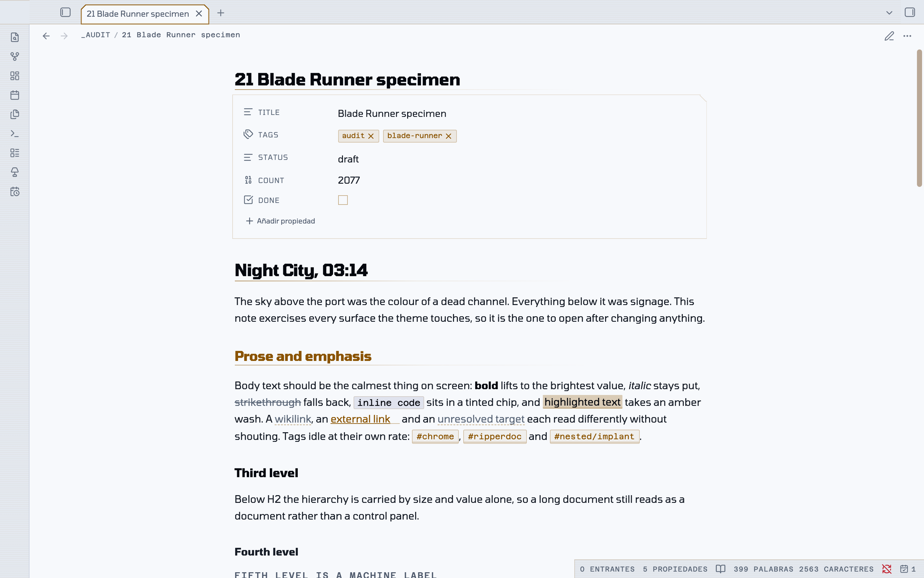The width and height of the screenshot is (924, 578).
Task: Click the unresolved target link
Action: tap(481, 419)
